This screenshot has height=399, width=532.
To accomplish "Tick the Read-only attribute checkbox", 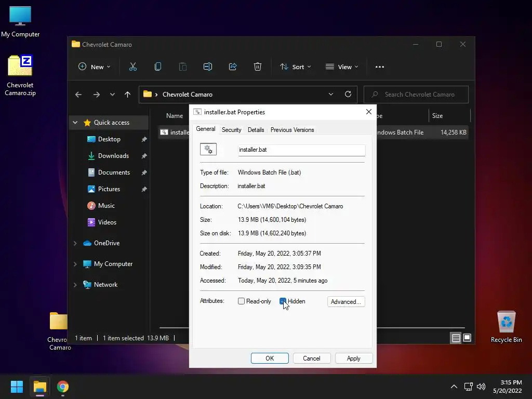I will (x=241, y=301).
